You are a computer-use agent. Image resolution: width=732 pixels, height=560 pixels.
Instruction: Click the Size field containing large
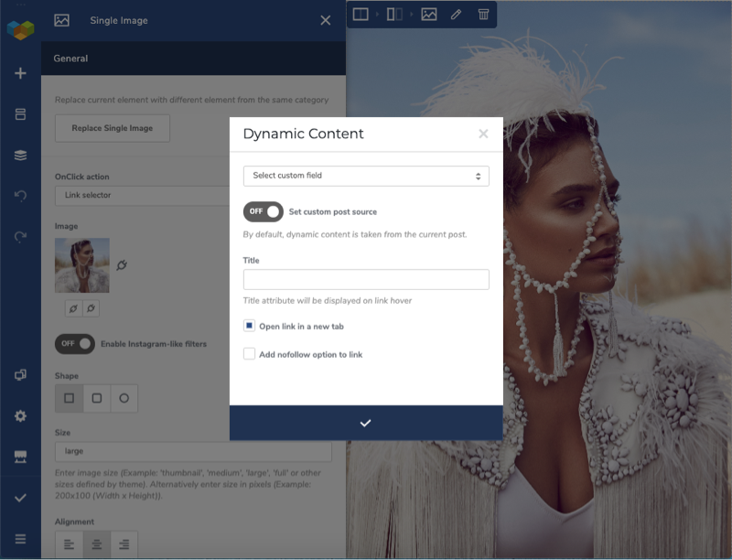pyautogui.click(x=193, y=451)
